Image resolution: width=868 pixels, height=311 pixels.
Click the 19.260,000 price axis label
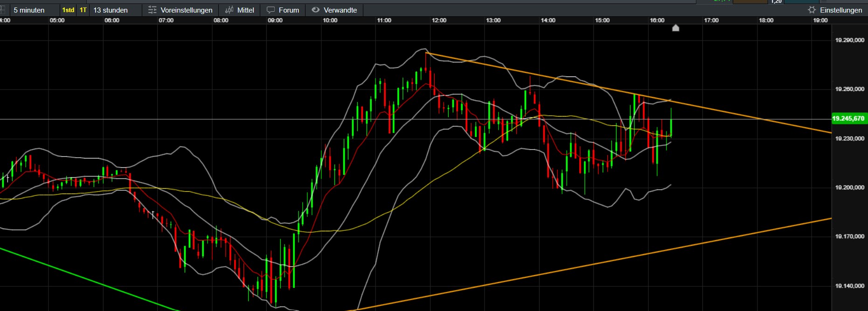click(849, 89)
